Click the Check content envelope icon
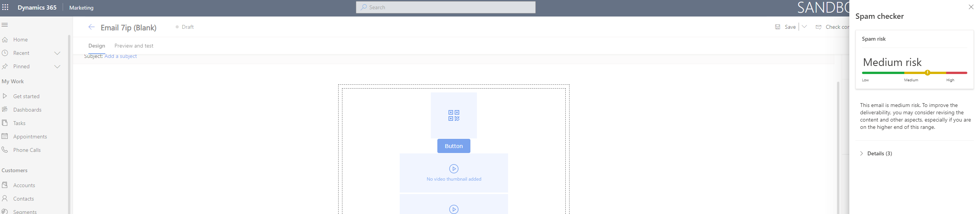Image resolution: width=980 pixels, height=214 pixels. pyautogui.click(x=819, y=27)
